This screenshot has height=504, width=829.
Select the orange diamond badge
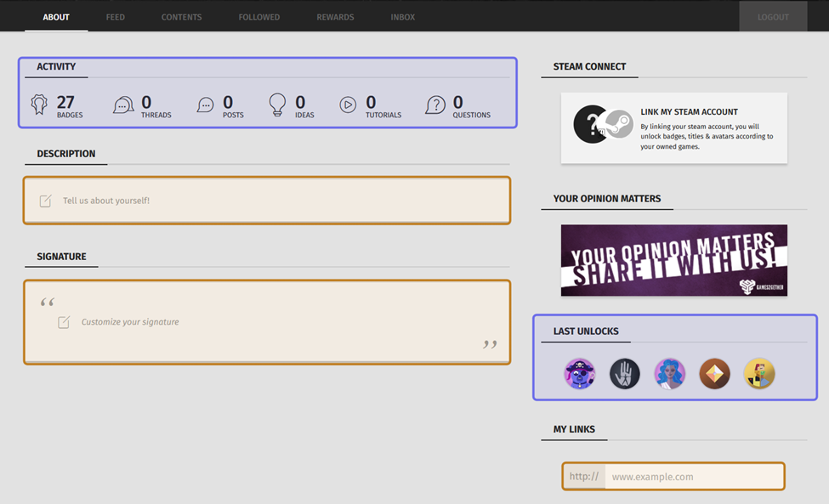(715, 374)
